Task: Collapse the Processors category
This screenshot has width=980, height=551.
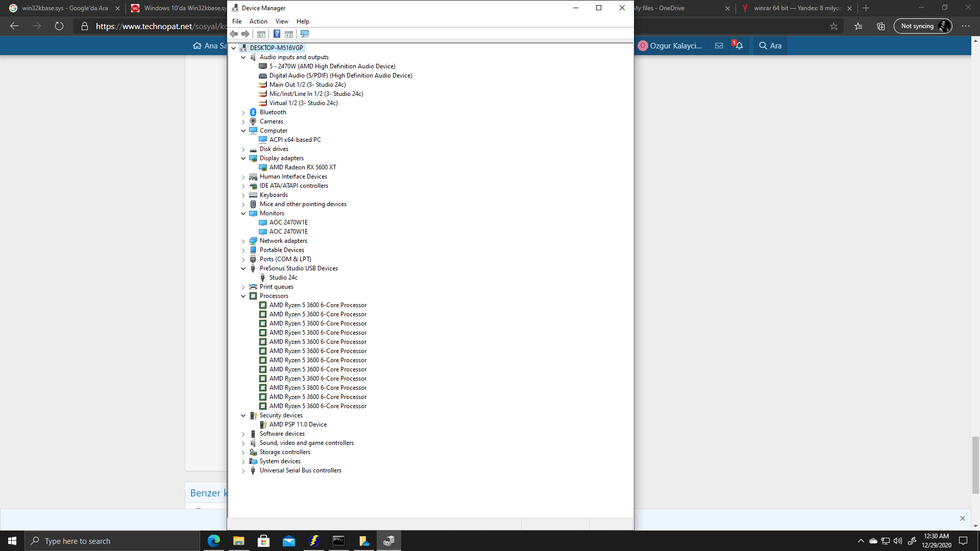Action: (x=243, y=296)
